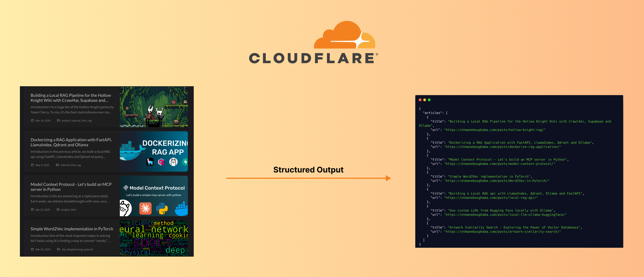
Task: Open the Dockerizing a RAG Application article title
Action: [71, 142]
